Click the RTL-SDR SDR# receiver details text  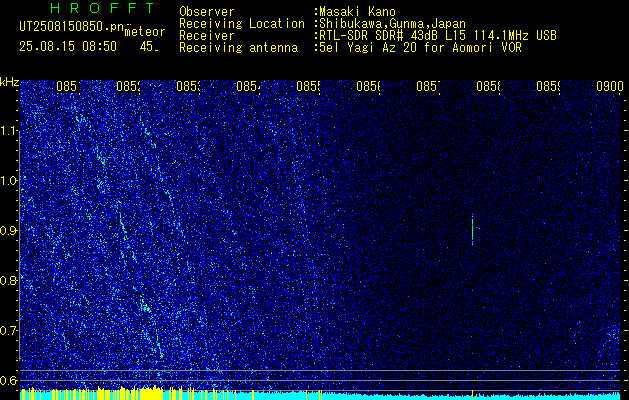coord(438,36)
